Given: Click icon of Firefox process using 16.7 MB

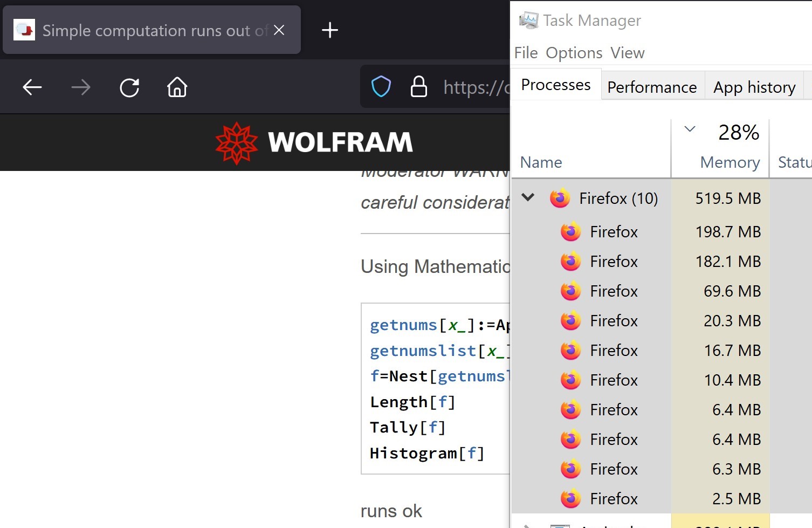Looking at the screenshot, I should (571, 351).
